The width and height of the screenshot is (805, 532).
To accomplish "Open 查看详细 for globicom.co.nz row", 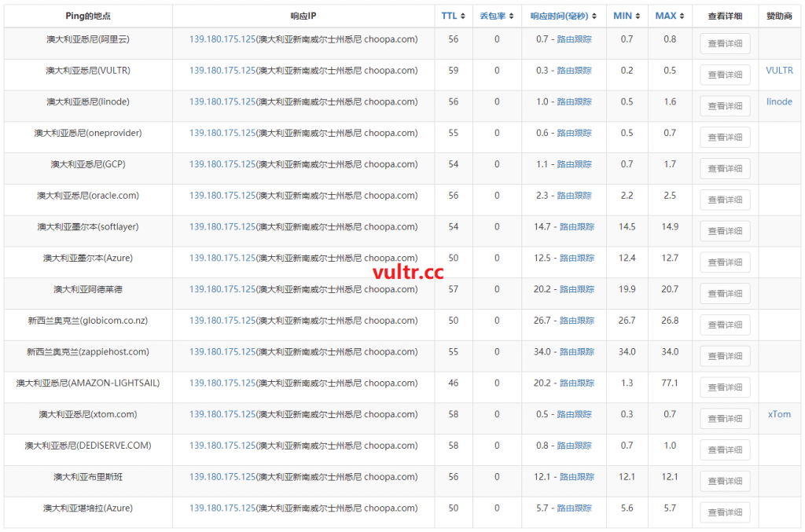I will click(x=725, y=325).
